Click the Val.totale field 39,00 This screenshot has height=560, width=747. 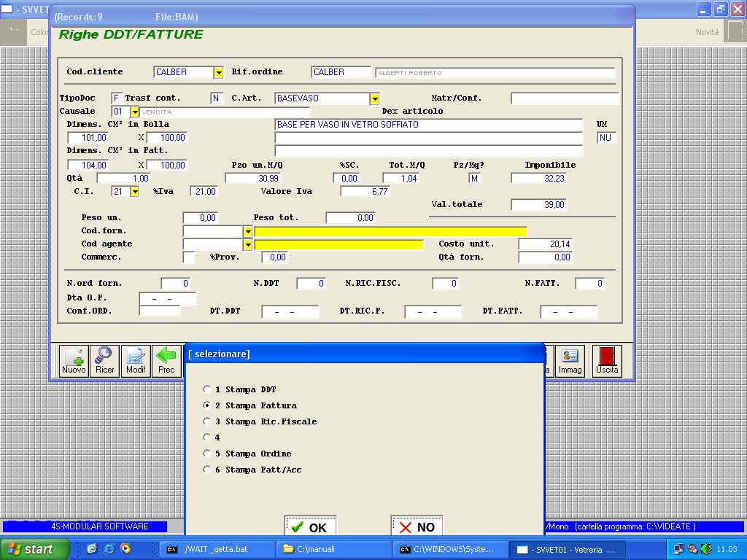539,205
